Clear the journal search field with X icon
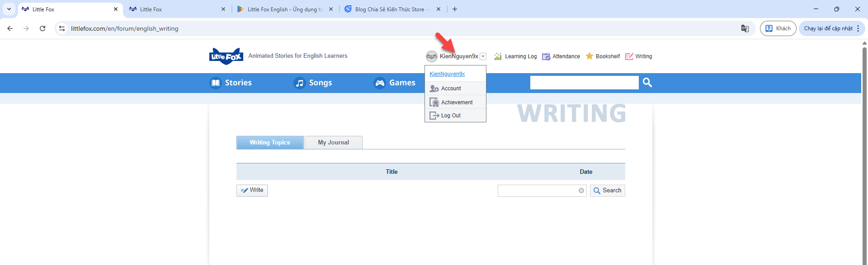The image size is (868, 265). 581,191
